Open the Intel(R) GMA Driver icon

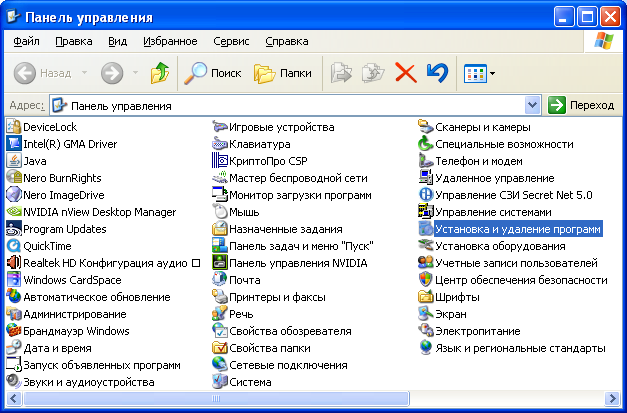tap(14, 144)
